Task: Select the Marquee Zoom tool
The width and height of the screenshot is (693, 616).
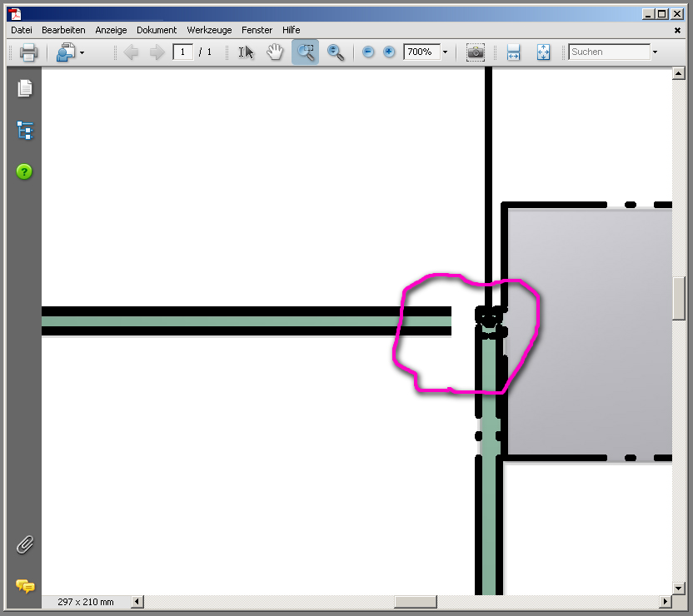Action: coord(305,52)
